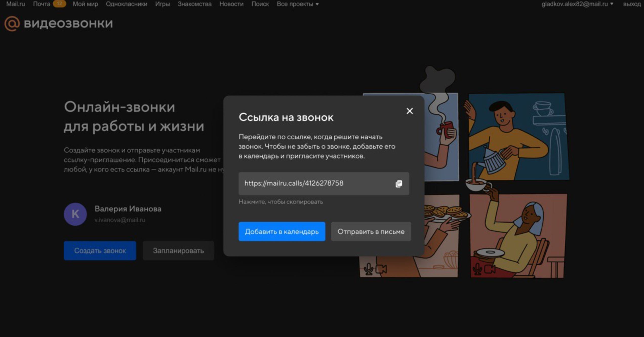Viewport: 644px width, 337px height.
Task: Select Запланировать button on main page
Action: [x=178, y=251]
